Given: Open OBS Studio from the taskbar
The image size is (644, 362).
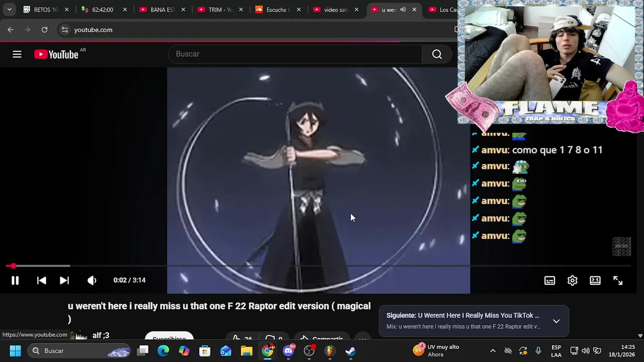Looking at the screenshot, I should click(309, 350).
